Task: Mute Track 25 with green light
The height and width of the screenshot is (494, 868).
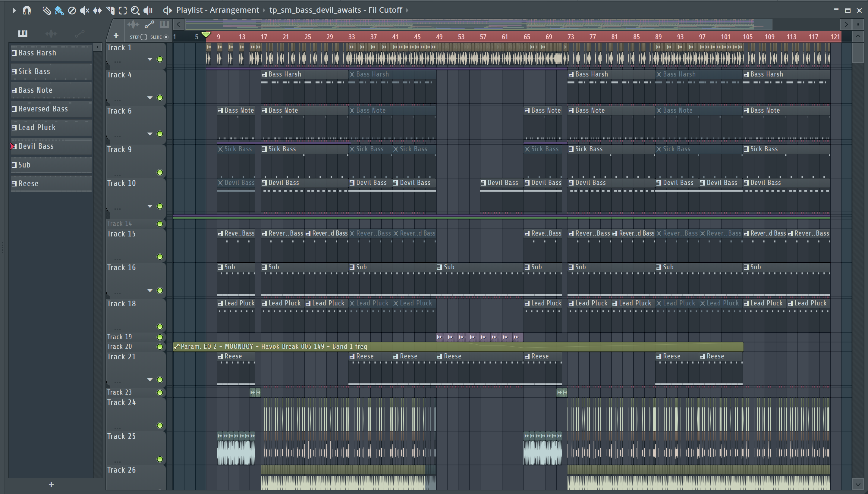Action: (x=160, y=459)
